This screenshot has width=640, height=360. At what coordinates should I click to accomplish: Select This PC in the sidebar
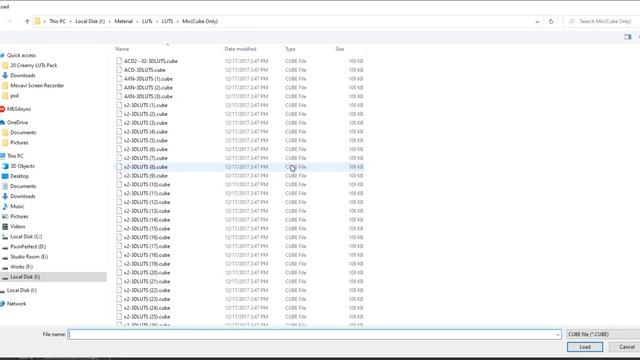pyautogui.click(x=15, y=156)
